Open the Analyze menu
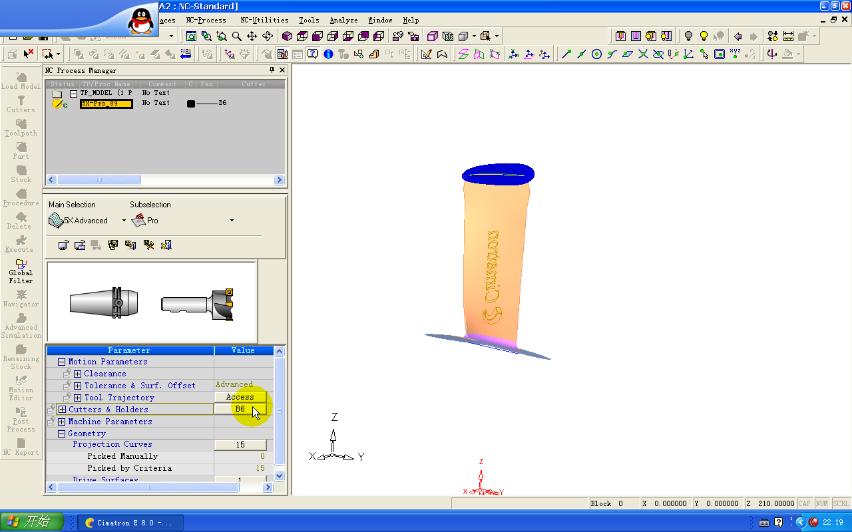Screen dimensions: 852x532 343,20
